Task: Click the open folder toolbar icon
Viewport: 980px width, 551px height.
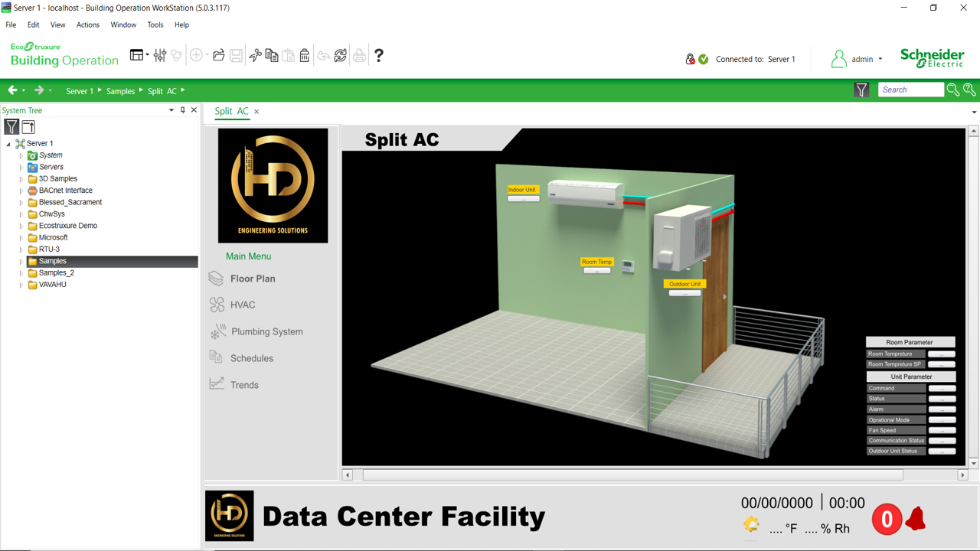Action: 219,55
